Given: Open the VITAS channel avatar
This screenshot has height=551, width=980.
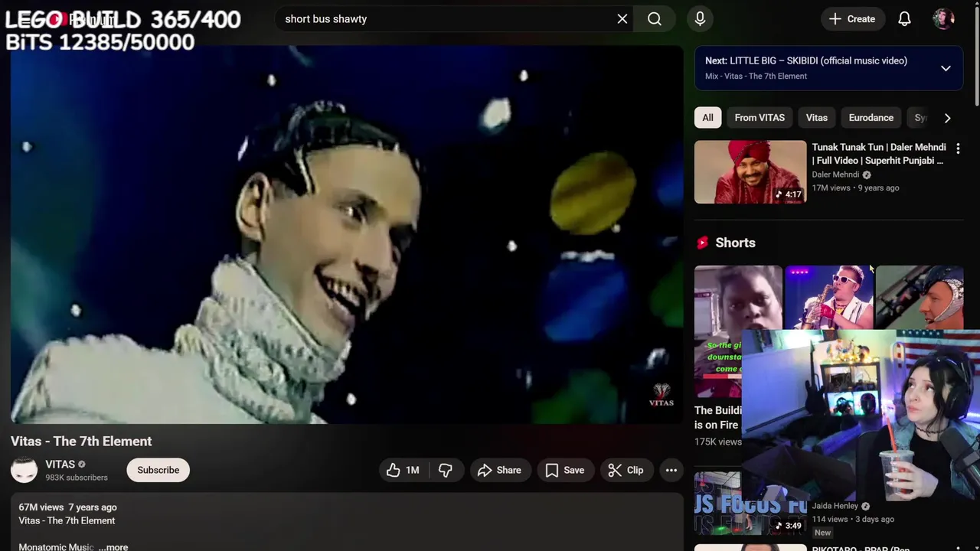Looking at the screenshot, I should point(24,470).
